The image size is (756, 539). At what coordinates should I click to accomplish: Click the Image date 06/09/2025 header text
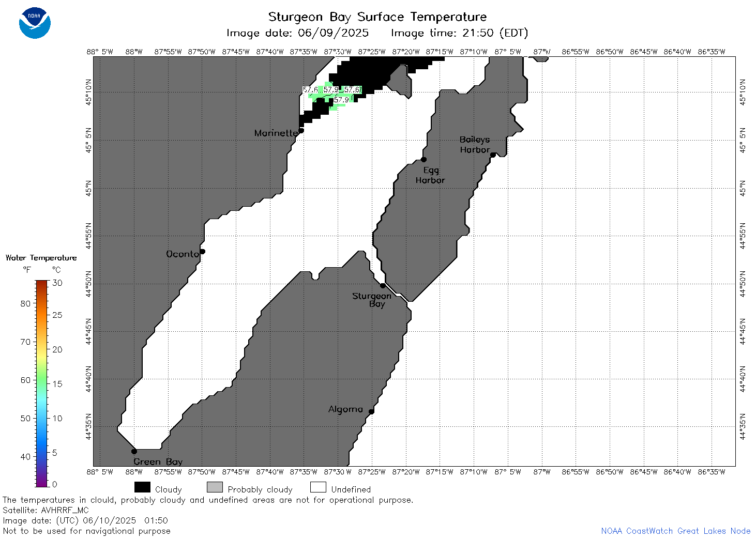click(x=298, y=33)
